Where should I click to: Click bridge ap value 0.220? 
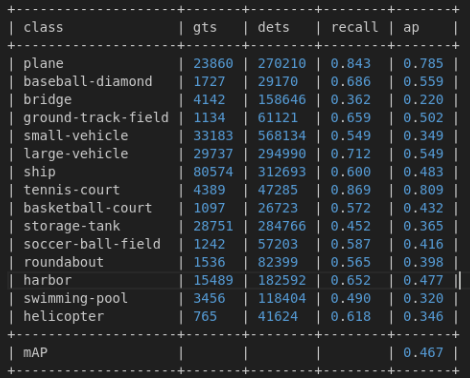423,100
